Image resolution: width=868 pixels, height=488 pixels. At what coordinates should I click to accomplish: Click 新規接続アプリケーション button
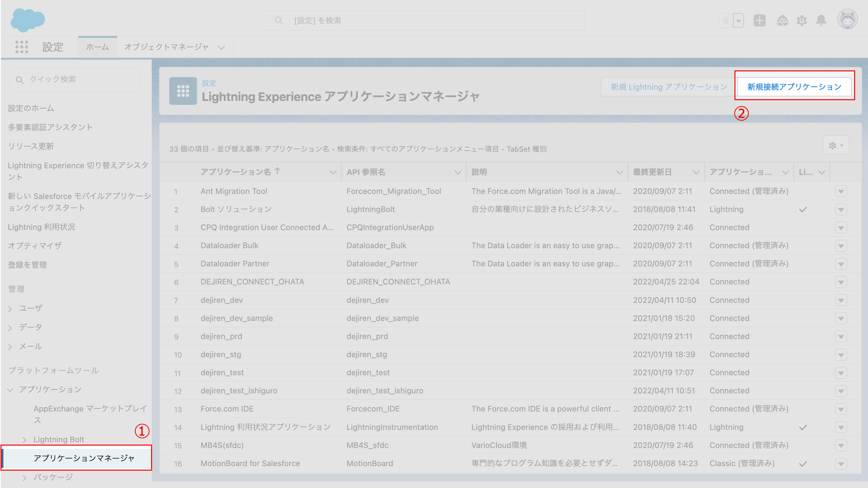794,87
